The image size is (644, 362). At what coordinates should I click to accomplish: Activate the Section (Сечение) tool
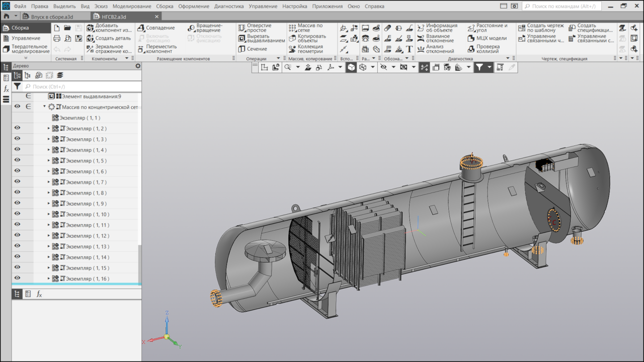point(242,49)
